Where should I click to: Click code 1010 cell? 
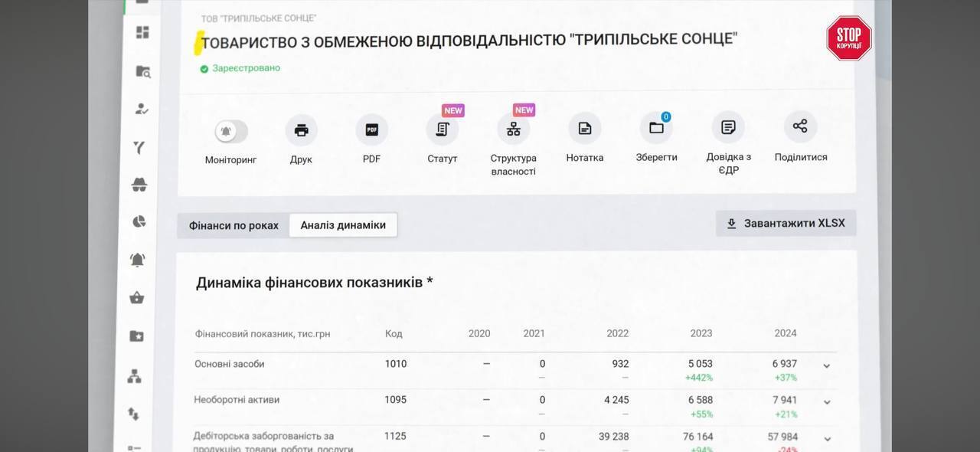(x=396, y=364)
